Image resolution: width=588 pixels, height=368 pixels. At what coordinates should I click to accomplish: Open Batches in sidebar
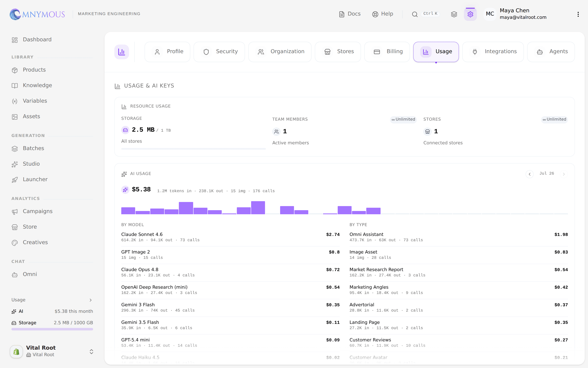52,148
